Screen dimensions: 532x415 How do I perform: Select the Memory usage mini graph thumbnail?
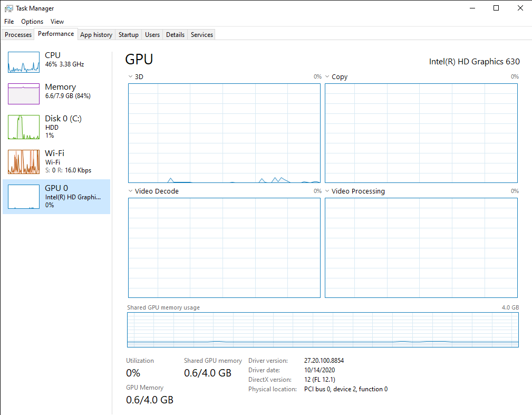click(x=24, y=94)
